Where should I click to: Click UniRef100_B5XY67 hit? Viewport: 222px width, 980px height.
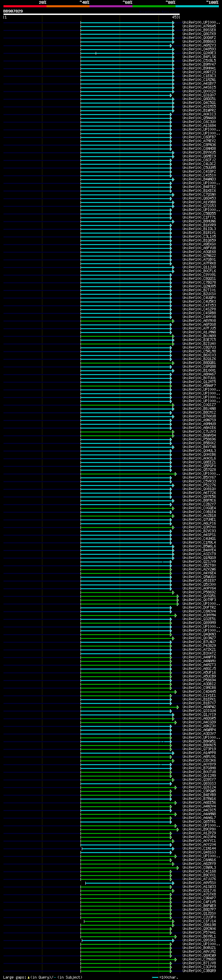pyautogui.click(x=199, y=478)
